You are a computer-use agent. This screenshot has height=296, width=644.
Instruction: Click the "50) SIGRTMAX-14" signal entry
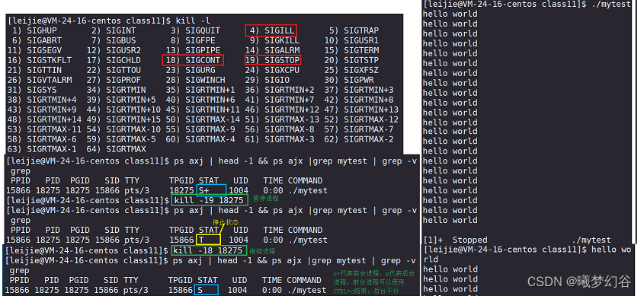[x=203, y=119]
